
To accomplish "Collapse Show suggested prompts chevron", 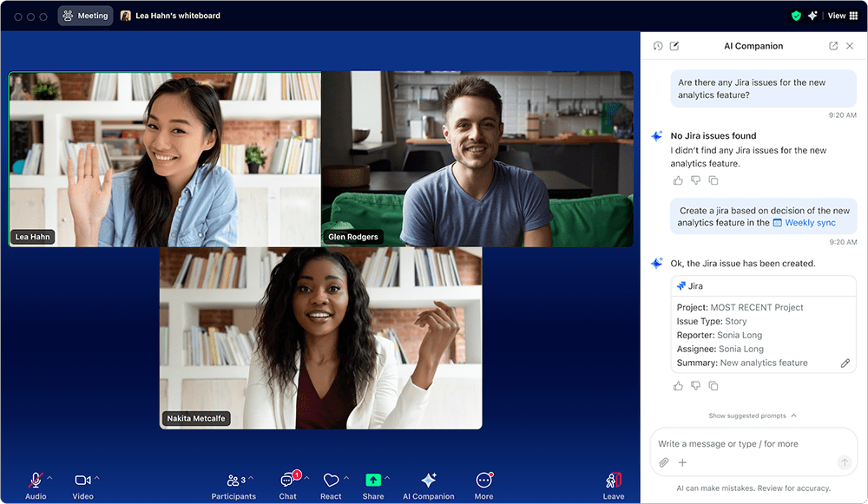I will (794, 416).
